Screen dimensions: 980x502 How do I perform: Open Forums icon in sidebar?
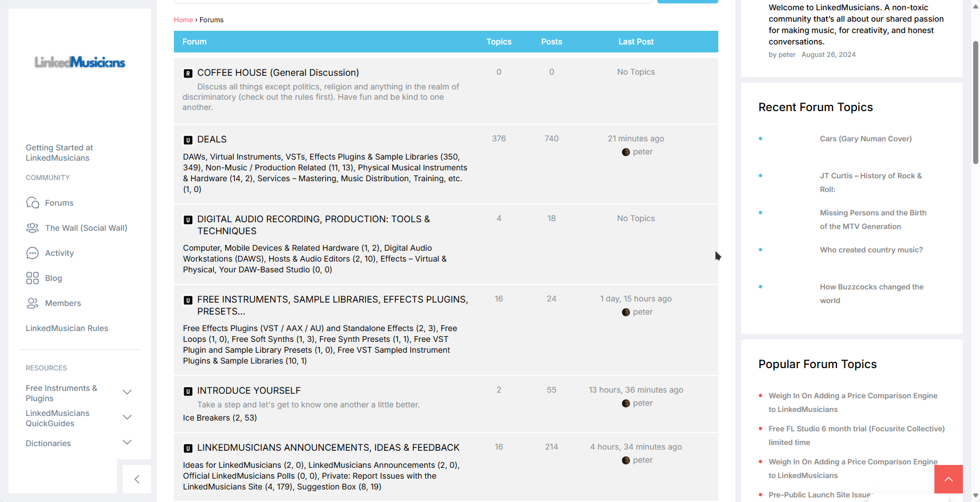[x=32, y=203]
